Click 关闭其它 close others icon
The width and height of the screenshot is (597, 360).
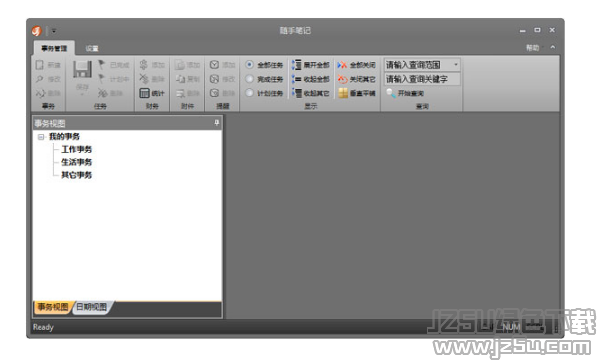[342, 79]
